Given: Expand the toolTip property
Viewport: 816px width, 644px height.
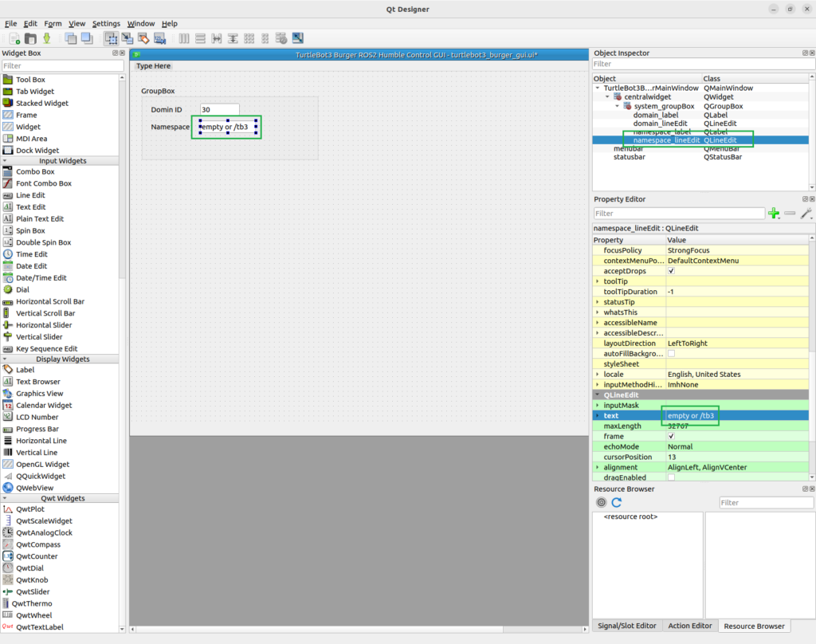Looking at the screenshot, I should coord(598,281).
